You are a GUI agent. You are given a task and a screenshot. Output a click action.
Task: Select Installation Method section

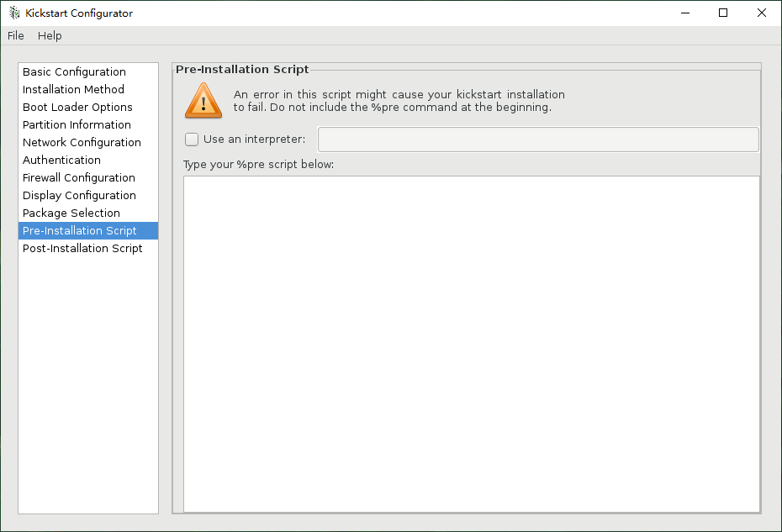(88, 90)
